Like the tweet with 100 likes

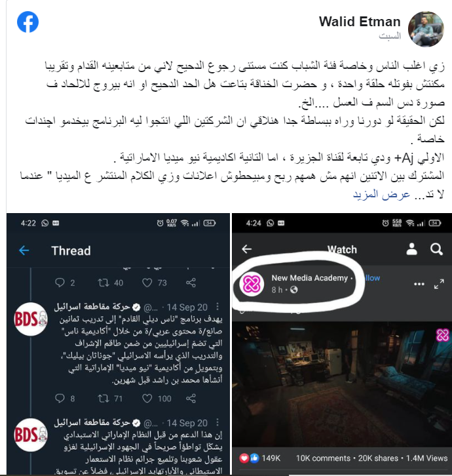[x=147, y=398]
